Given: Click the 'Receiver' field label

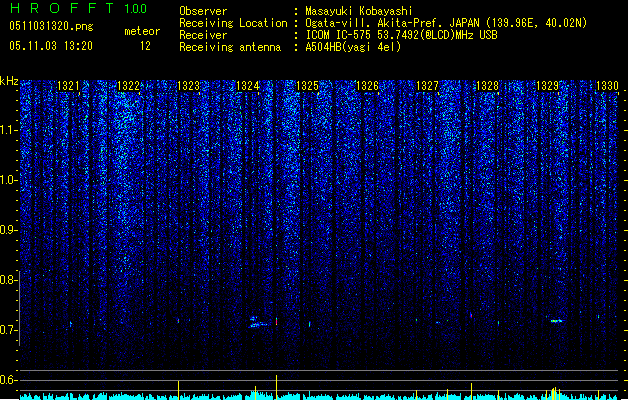Looking at the screenshot, I should [203, 35].
